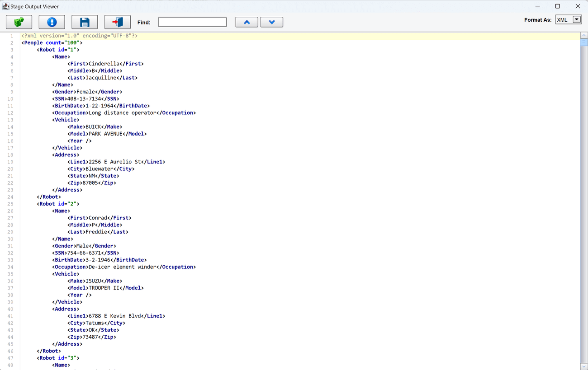
Task: Minimize the Stage Output Viewer window
Action: point(538,6)
